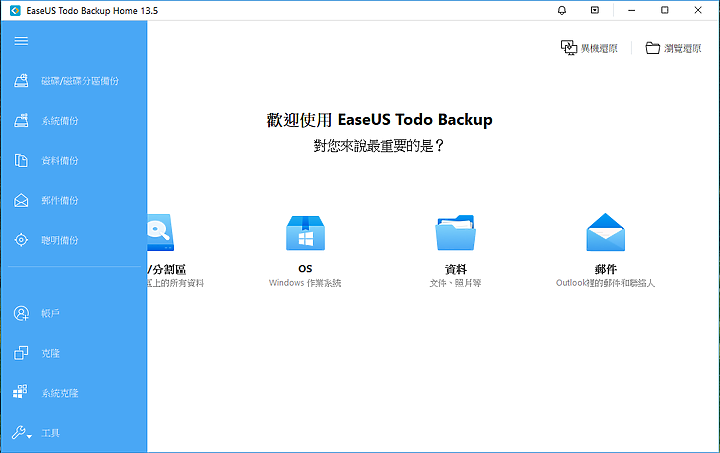
Task: Expand the 工具 tools menu label
Action: 51,433
